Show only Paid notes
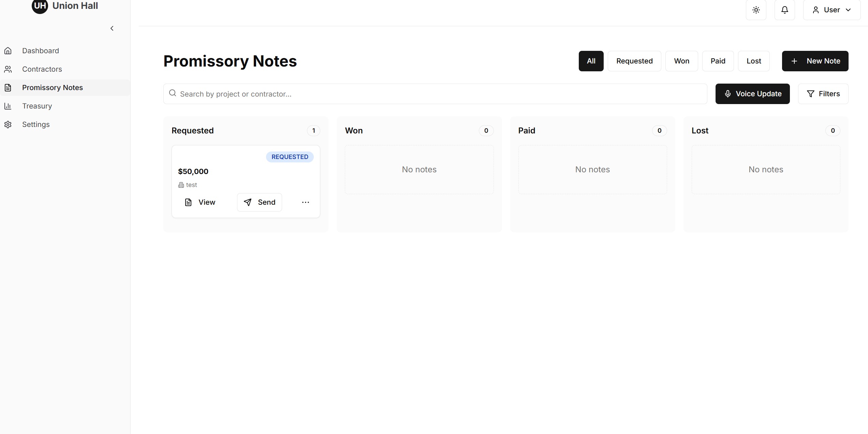The width and height of the screenshot is (868, 434). pyautogui.click(x=718, y=61)
